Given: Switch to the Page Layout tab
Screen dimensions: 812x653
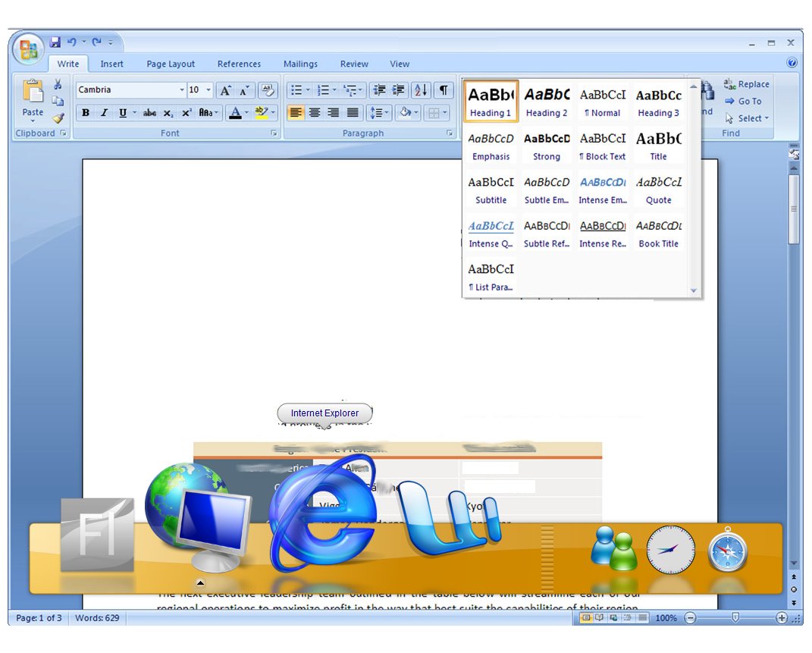Looking at the screenshot, I should coord(171,64).
